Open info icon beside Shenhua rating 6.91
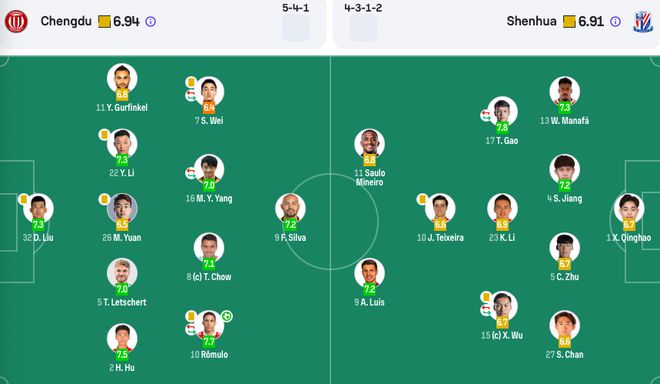 point(615,21)
